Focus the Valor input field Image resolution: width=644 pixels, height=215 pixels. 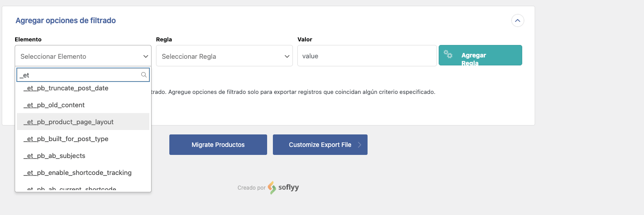coord(367,56)
